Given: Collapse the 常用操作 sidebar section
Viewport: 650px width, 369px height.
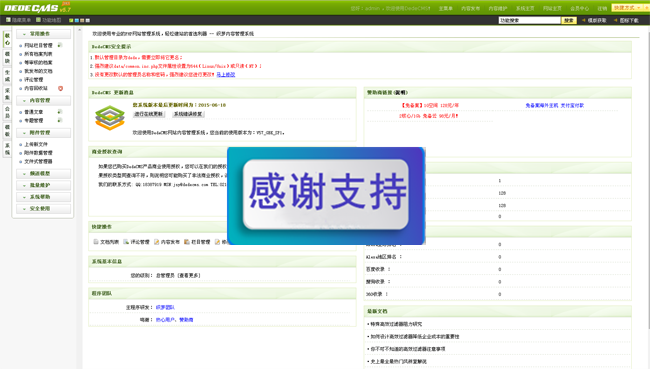Looking at the screenshot, I should [44, 34].
